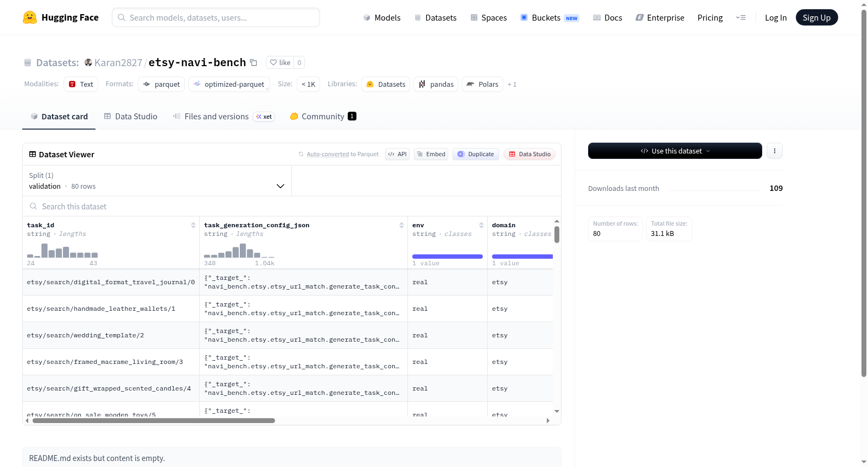
Task: Open Data Studio from the viewer header
Action: [x=529, y=154]
